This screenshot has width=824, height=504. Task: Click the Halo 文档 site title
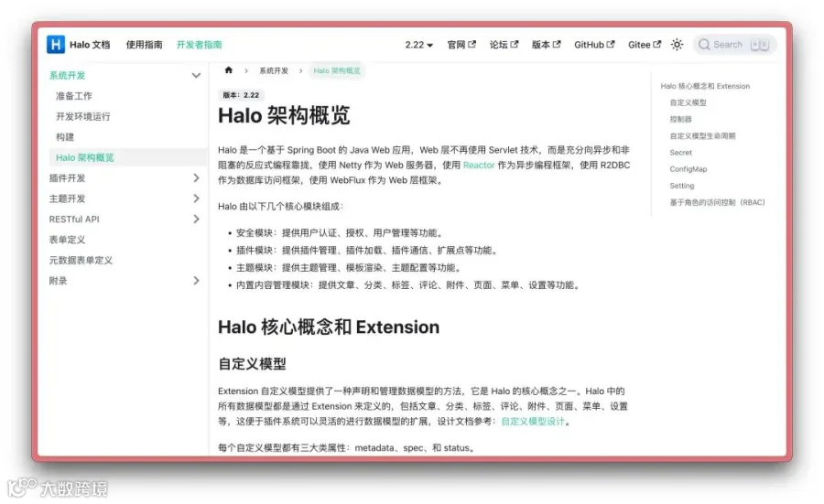[90, 45]
